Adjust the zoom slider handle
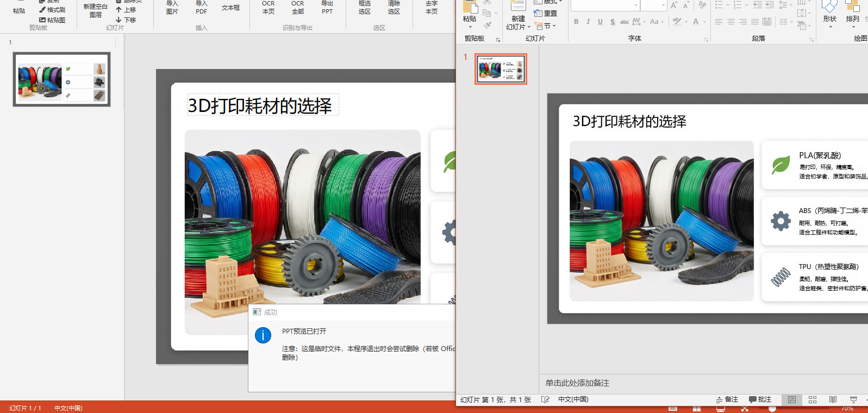 coord(772,409)
